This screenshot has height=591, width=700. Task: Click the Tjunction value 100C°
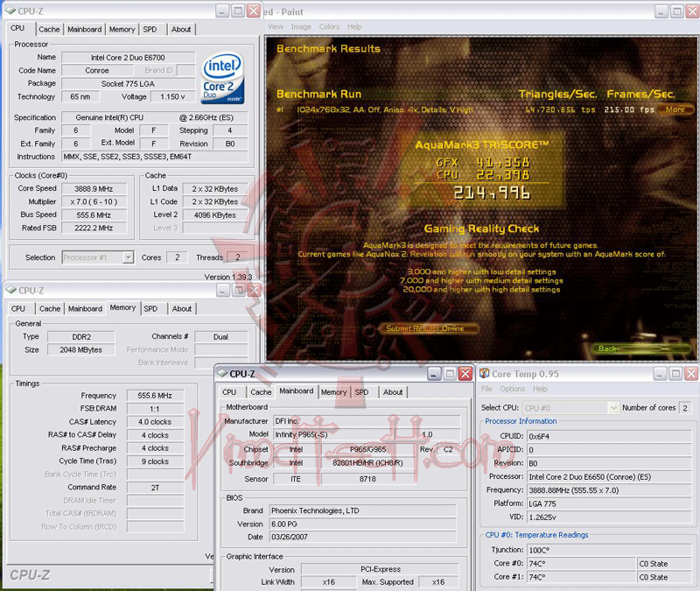pos(609,550)
